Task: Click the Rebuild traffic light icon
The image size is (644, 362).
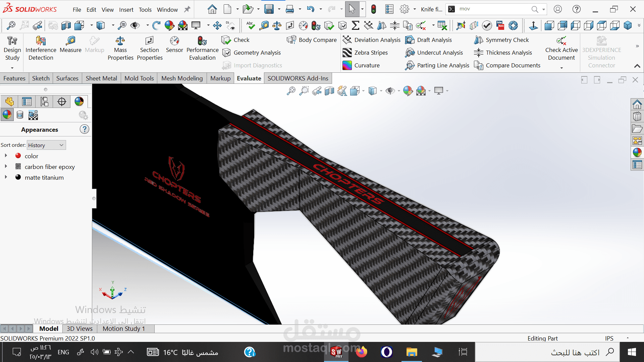Action: [374, 9]
